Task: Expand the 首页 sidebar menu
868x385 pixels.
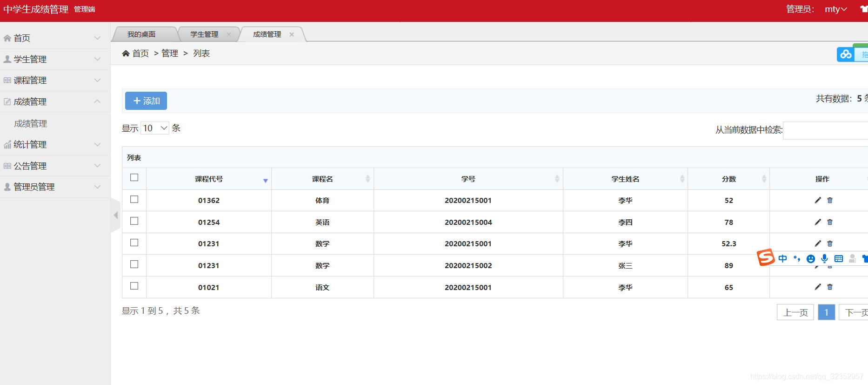Action: (x=55, y=38)
